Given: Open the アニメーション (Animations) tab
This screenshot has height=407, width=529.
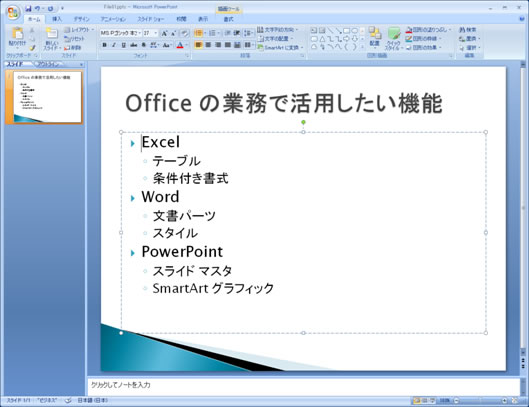Looking at the screenshot, I should (113, 19).
